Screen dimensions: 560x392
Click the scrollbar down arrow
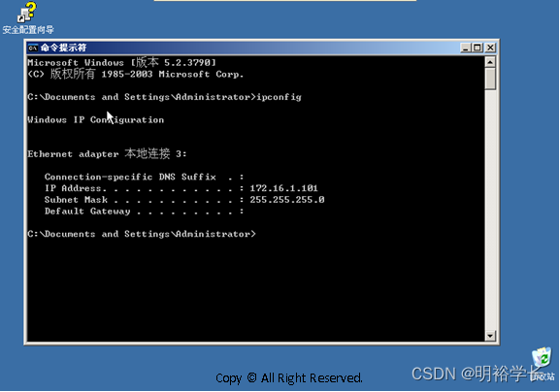490,336
